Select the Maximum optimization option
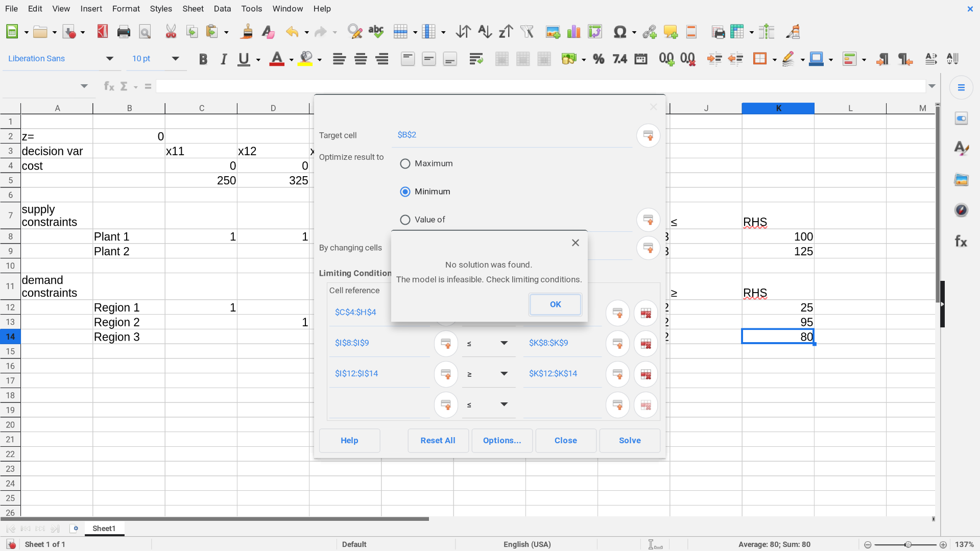This screenshot has width=980, height=551. [405, 163]
